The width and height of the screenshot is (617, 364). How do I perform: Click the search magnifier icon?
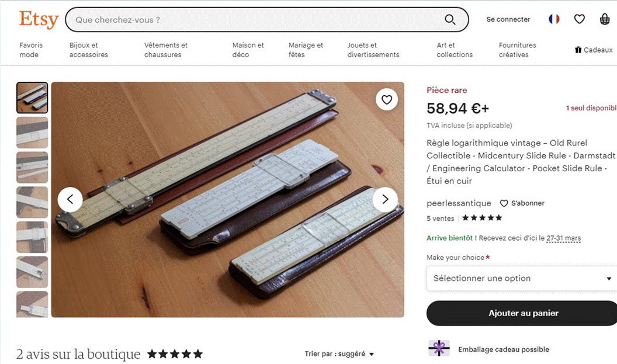450,19
